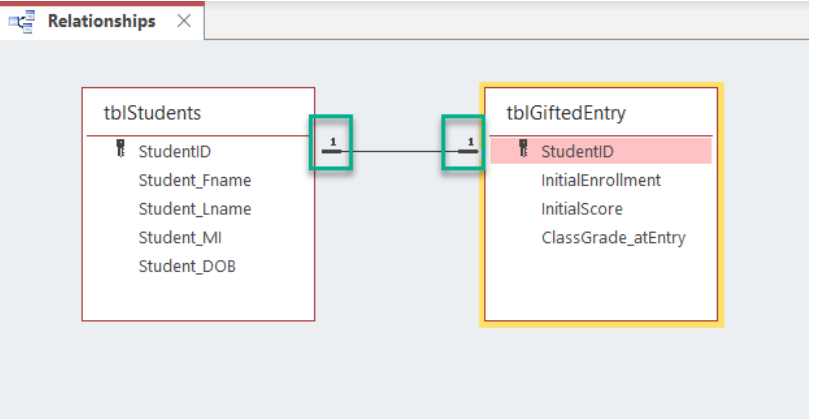Select Student_MI field
The image size is (814, 419).
click(x=180, y=237)
